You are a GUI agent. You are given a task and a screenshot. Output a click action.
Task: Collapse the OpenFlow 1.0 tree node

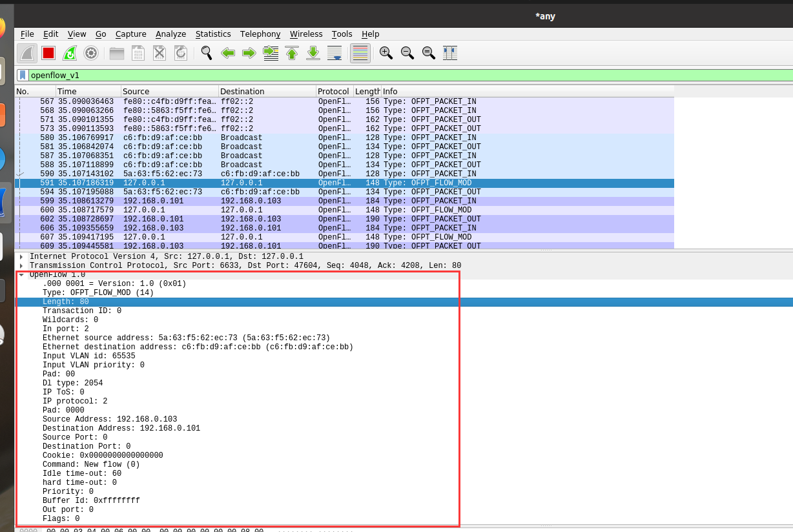click(x=21, y=274)
